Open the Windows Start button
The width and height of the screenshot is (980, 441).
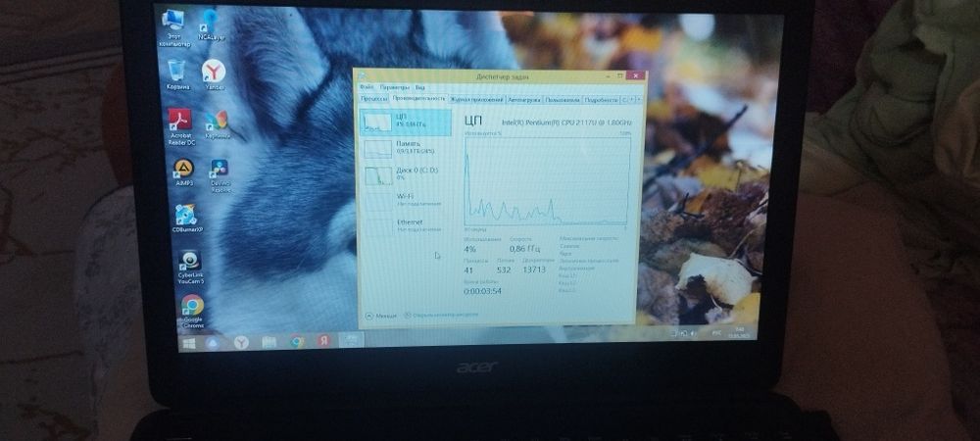pos(188,343)
